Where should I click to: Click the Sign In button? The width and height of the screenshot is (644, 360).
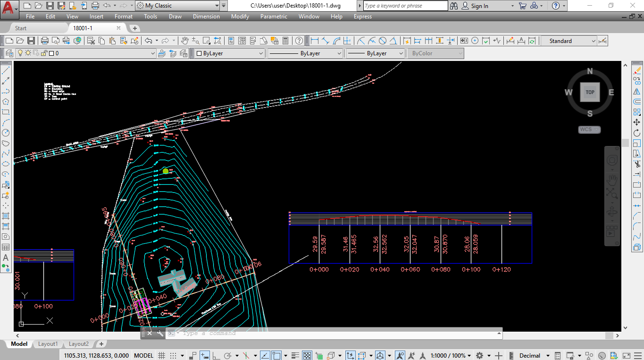[475, 6]
